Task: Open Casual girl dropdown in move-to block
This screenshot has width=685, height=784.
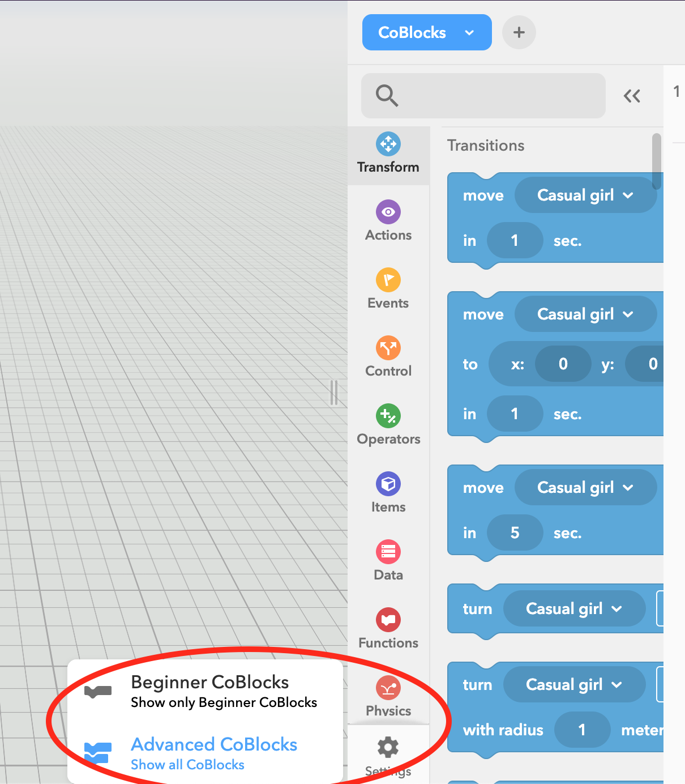Action: tap(585, 314)
